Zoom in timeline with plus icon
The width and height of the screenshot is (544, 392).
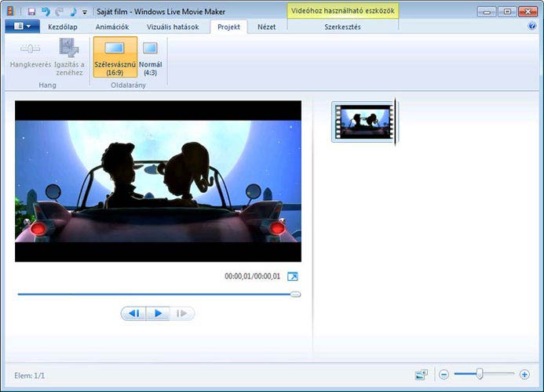pyautogui.click(x=524, y=376)
